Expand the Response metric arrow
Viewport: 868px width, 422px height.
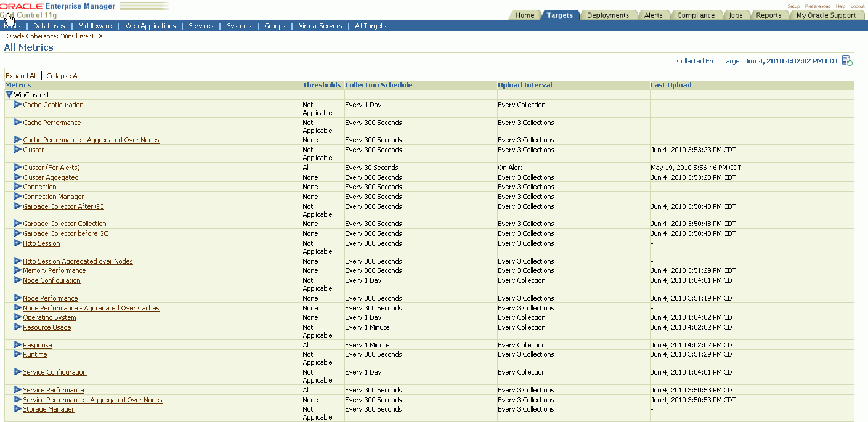(x=18, y=345)
